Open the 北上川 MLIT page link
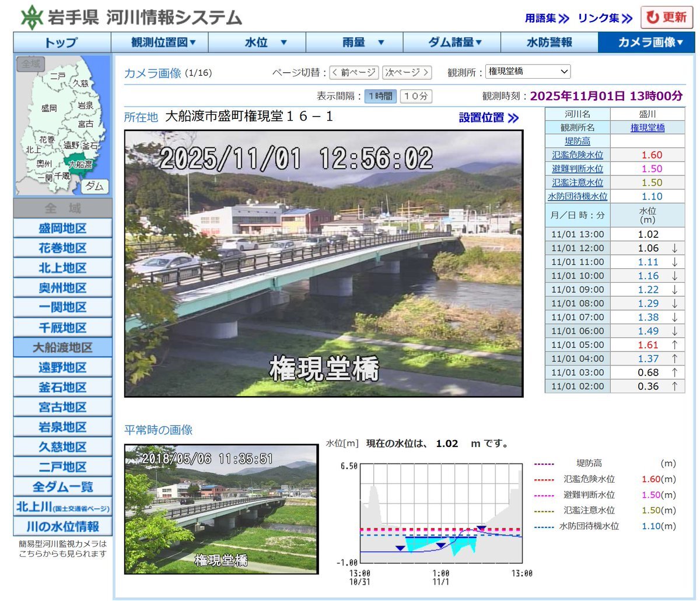 (62, 507)
